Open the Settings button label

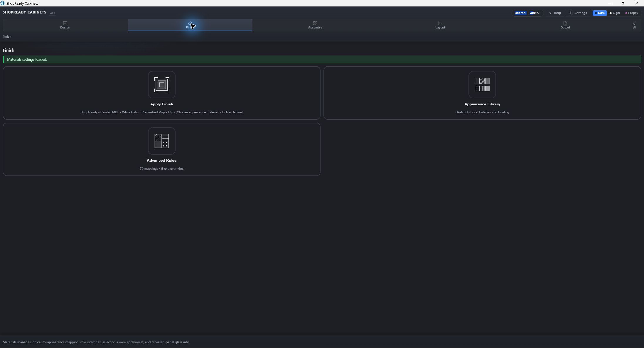pyautogui.click(x=580, y=13)
